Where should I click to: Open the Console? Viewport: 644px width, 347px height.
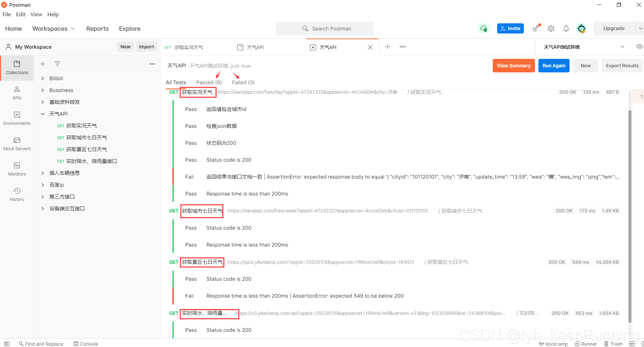[86, 344]
